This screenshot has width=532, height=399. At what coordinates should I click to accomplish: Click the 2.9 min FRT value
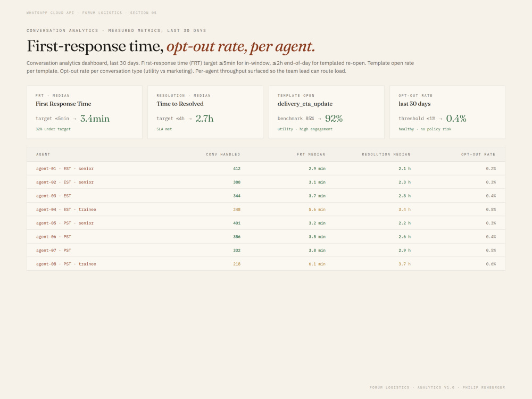click(x=317, y=169)
